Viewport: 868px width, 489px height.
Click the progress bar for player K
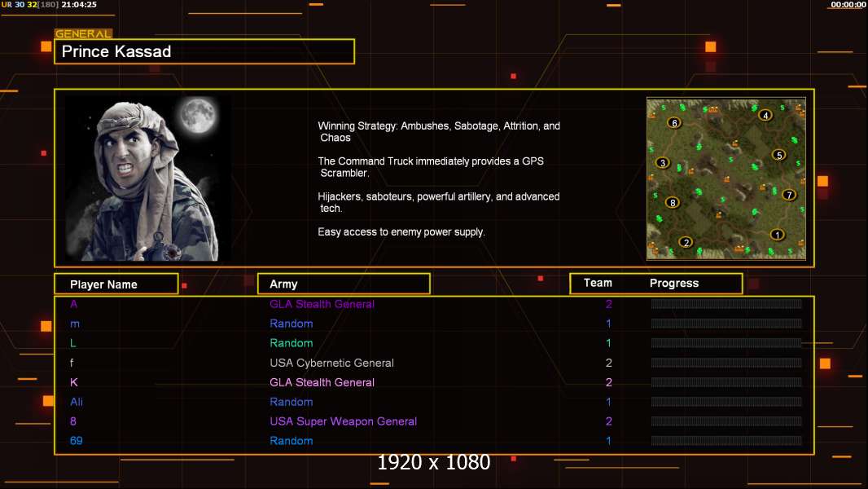click(x=726, y=382)
